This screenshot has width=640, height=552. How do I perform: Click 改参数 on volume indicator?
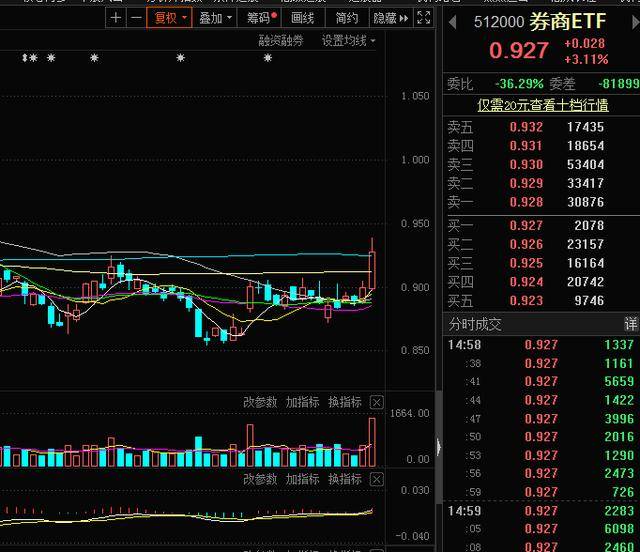[260, 403]
